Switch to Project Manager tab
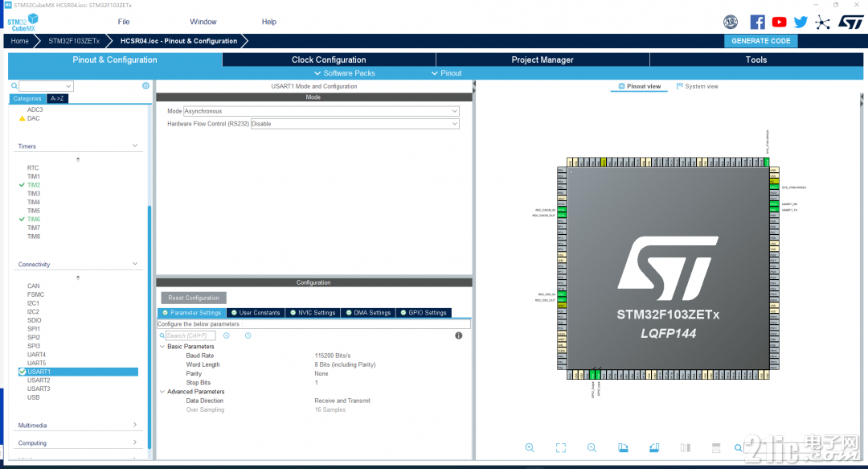 click(x=542, y=60)
